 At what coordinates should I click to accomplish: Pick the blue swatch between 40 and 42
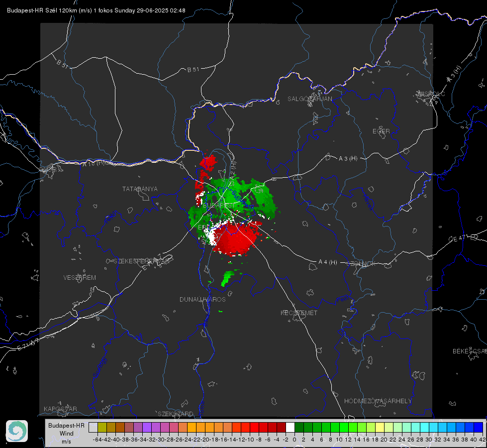coord(479,427)
